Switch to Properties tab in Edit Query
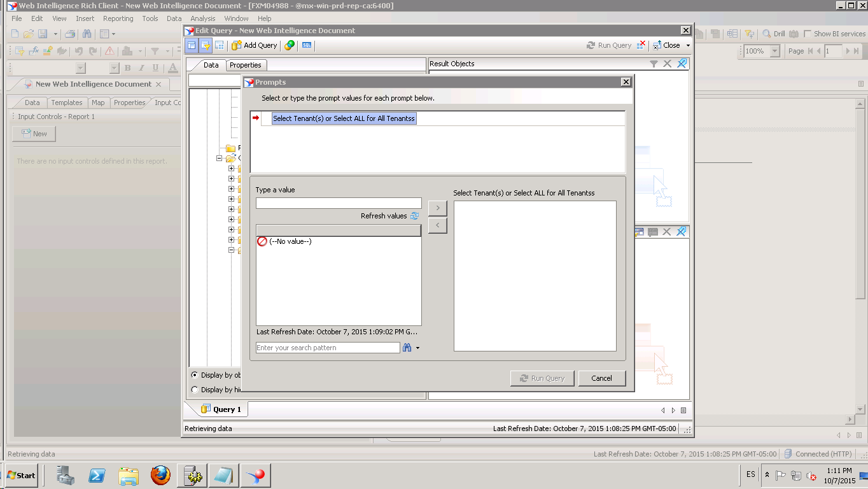Image resolution: width=868 pixels, height=489 pixels. pos(246,65)
